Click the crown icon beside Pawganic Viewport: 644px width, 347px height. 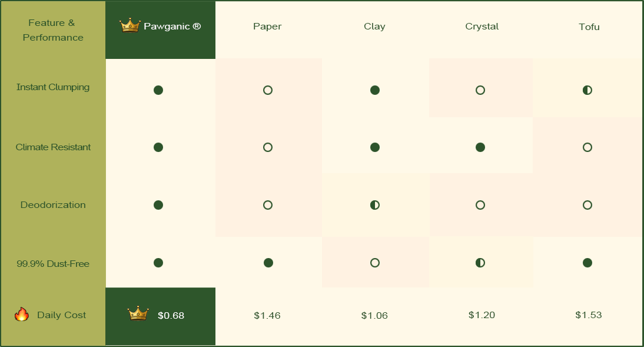(130, 25)
